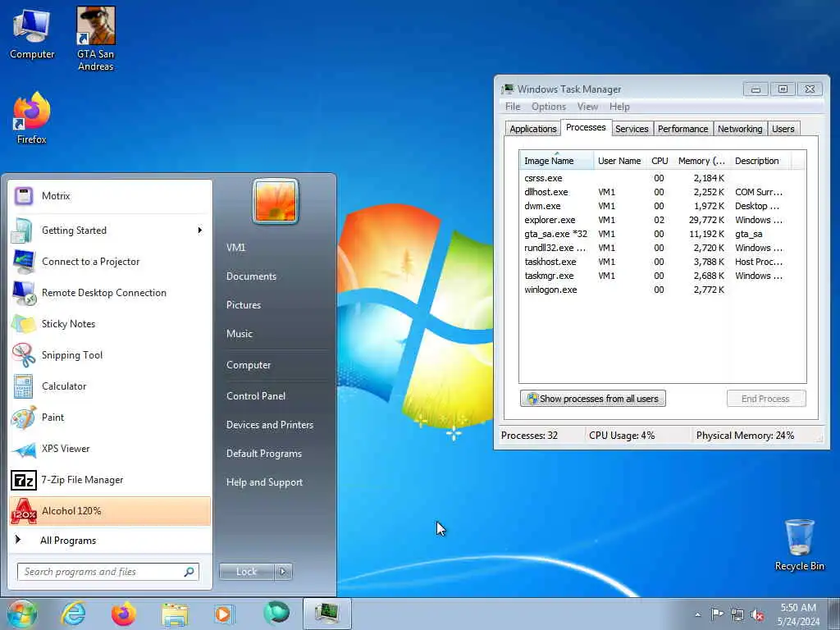Open Documents from Start menu
The image size is (840, 630).
click(251, 276)
